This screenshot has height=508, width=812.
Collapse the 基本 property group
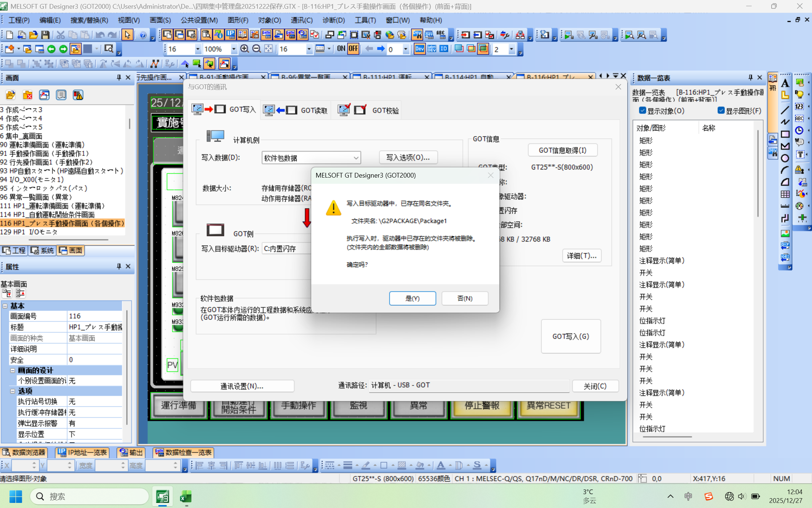(5, 306)
